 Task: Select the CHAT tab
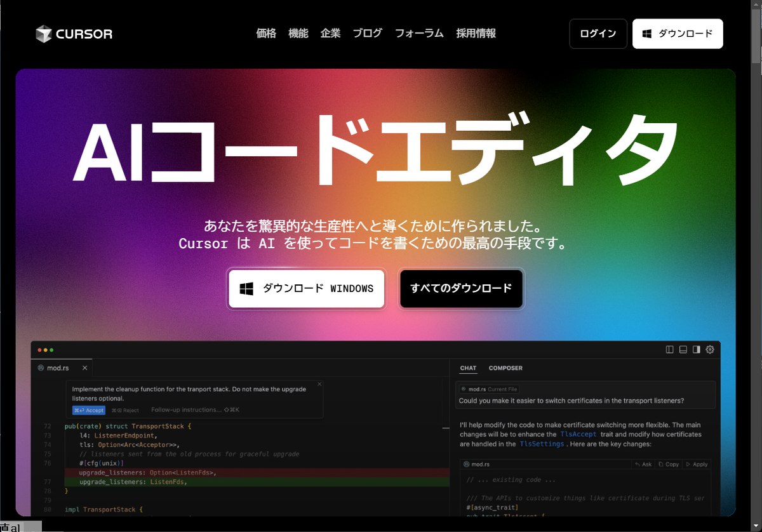pos(468,368)
